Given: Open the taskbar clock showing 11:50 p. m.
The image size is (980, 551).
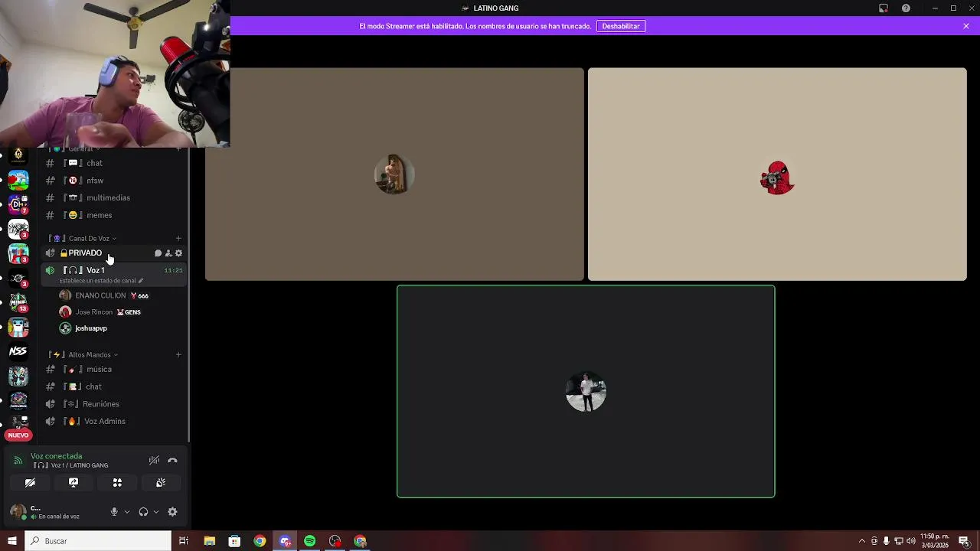Looking at the screenshot, I should [935, 541].
